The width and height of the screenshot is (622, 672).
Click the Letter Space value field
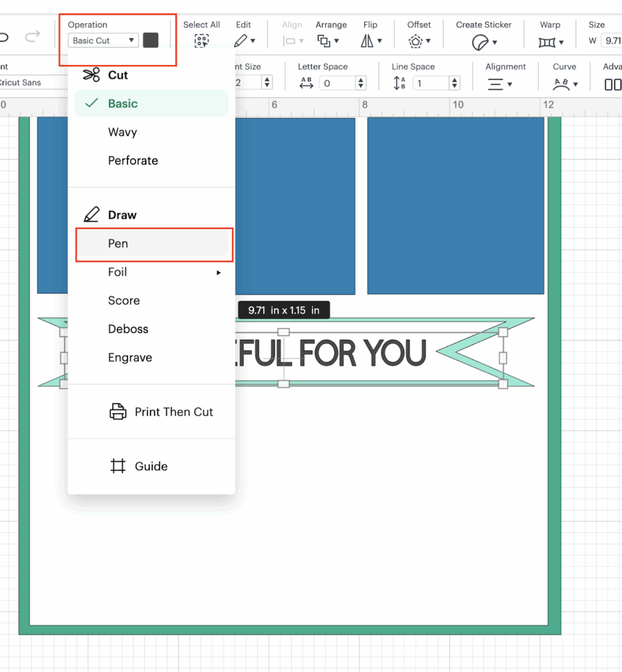pos(337,83)
